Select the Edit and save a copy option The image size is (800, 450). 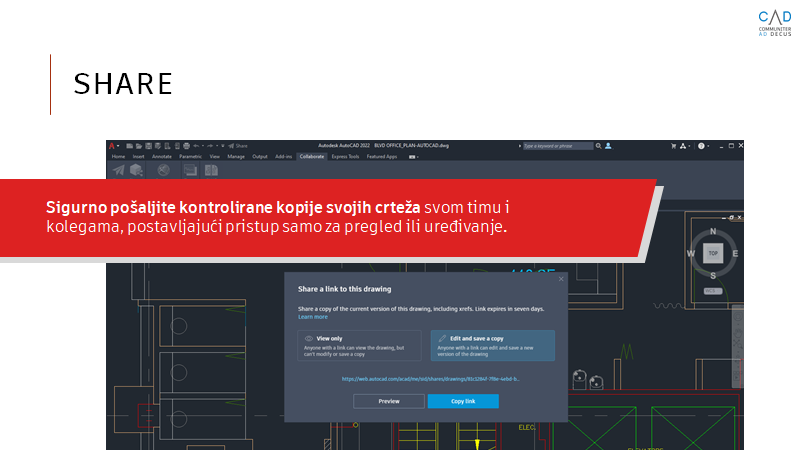493,345
